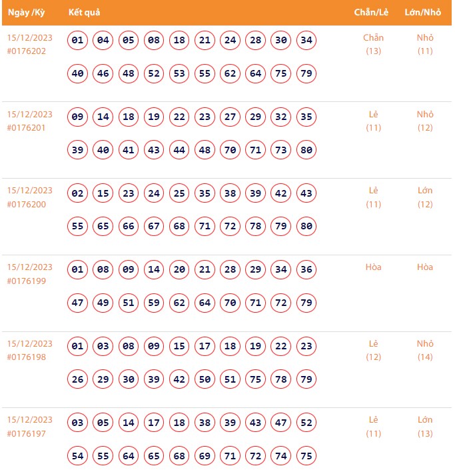Click ball 02 in draw #0176200

[77, 193]
